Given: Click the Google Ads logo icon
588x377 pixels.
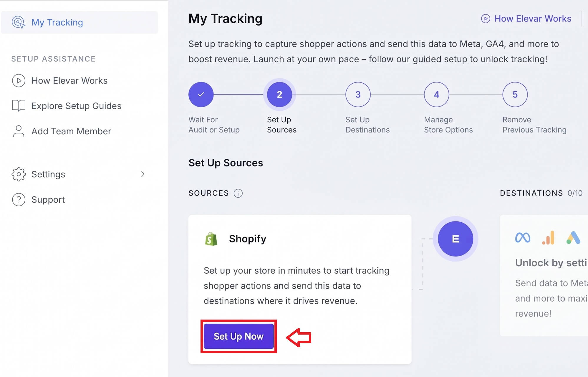Looking at the screenshot, I should [573, 238].
